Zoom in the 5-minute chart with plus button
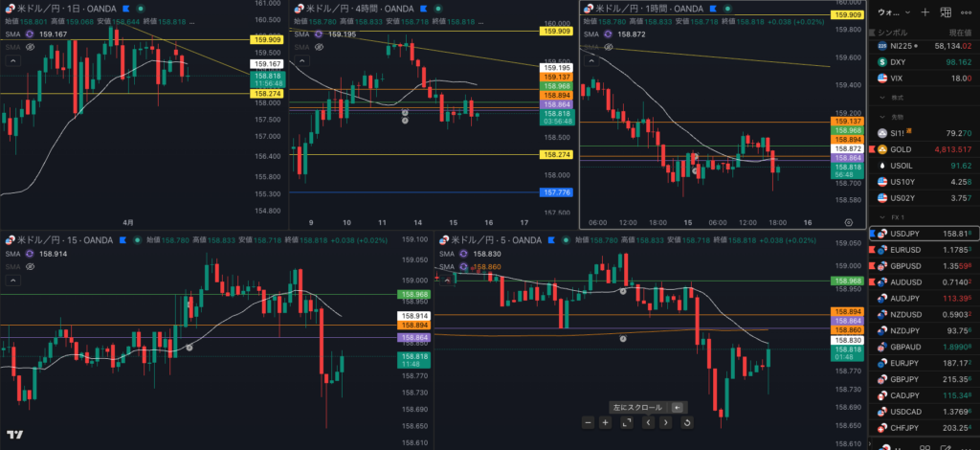 coord(605,422)
